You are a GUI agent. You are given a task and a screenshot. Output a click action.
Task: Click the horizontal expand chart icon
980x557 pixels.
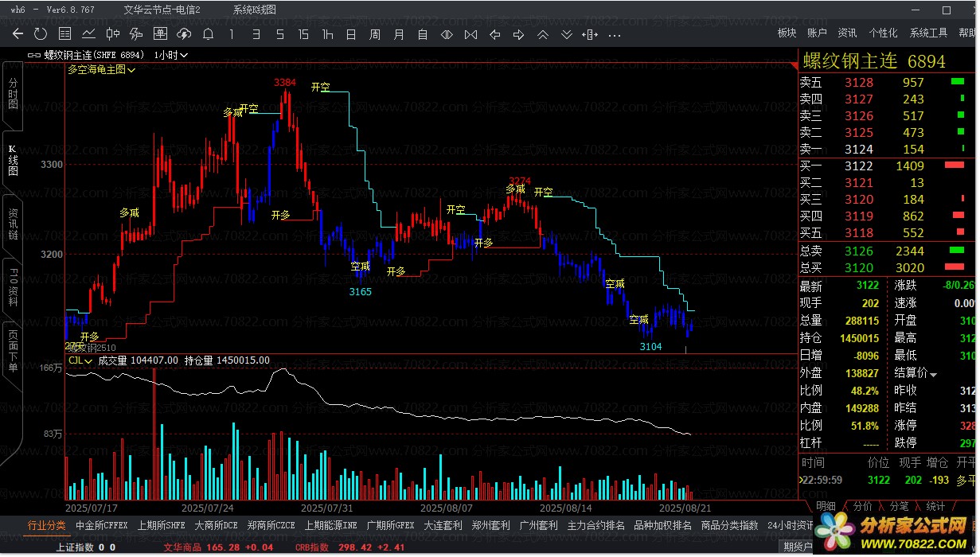(447, 34)
